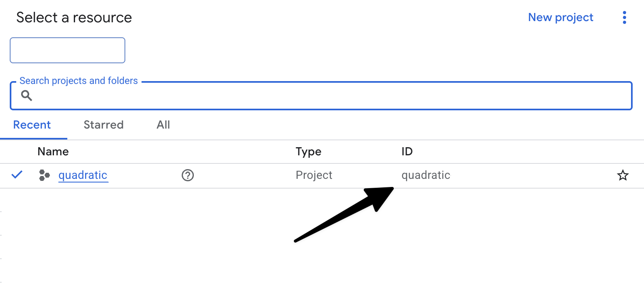The width and height of the screenshot is (644, 307).
Task: Click the Type column header
Action: pyautogui.click(x=308, y=152)
